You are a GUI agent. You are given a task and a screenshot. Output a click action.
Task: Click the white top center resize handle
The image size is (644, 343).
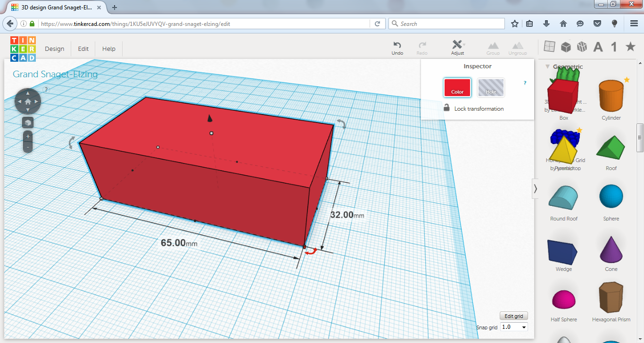point(212,133)
